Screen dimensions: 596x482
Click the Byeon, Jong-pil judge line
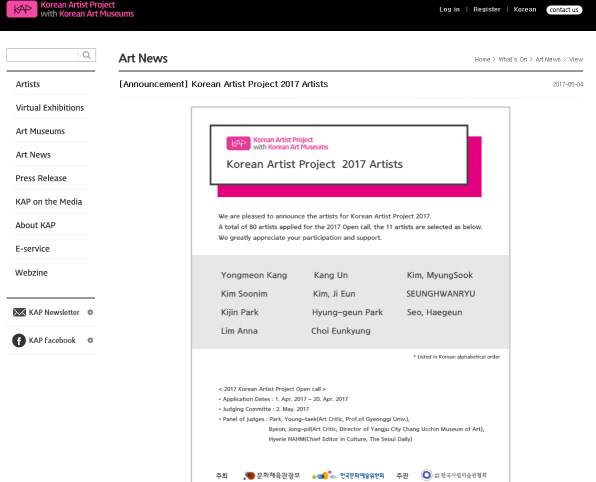[376, 429]
